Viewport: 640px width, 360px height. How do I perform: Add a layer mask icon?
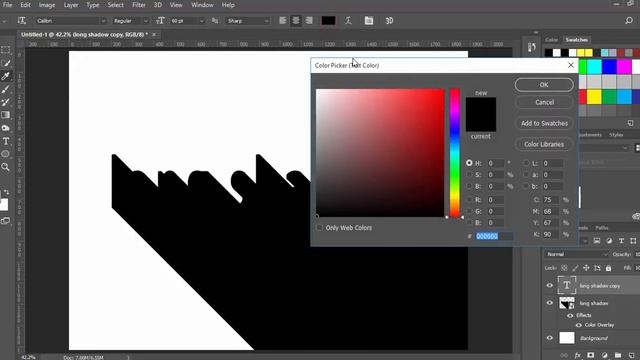pos(591,356)
